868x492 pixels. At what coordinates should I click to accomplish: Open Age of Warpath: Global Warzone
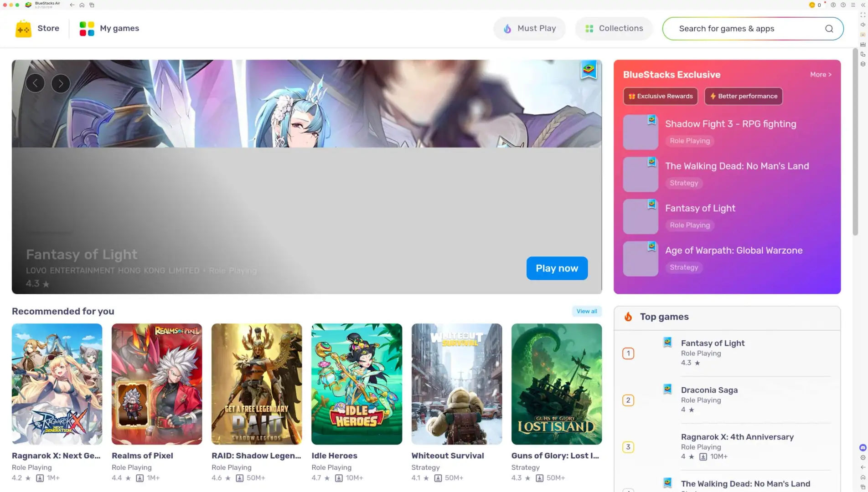[727, 258]
